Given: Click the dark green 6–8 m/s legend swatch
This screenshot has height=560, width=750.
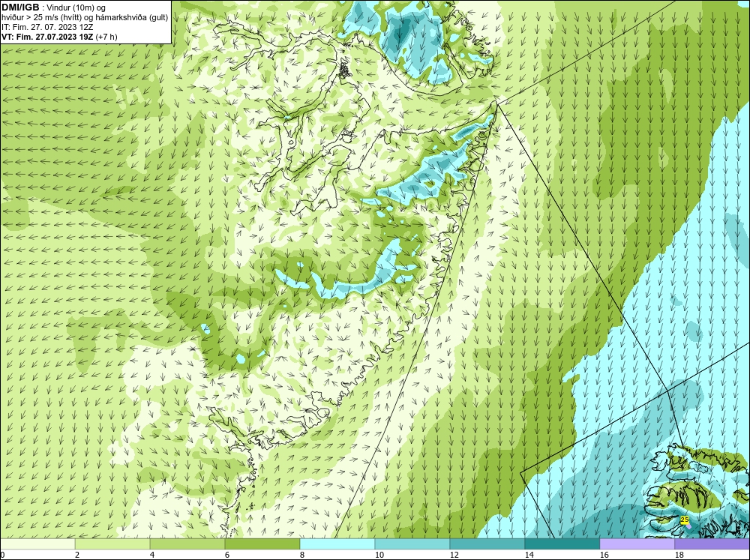Looking at the screenshot, I should (x=262, y=544).
